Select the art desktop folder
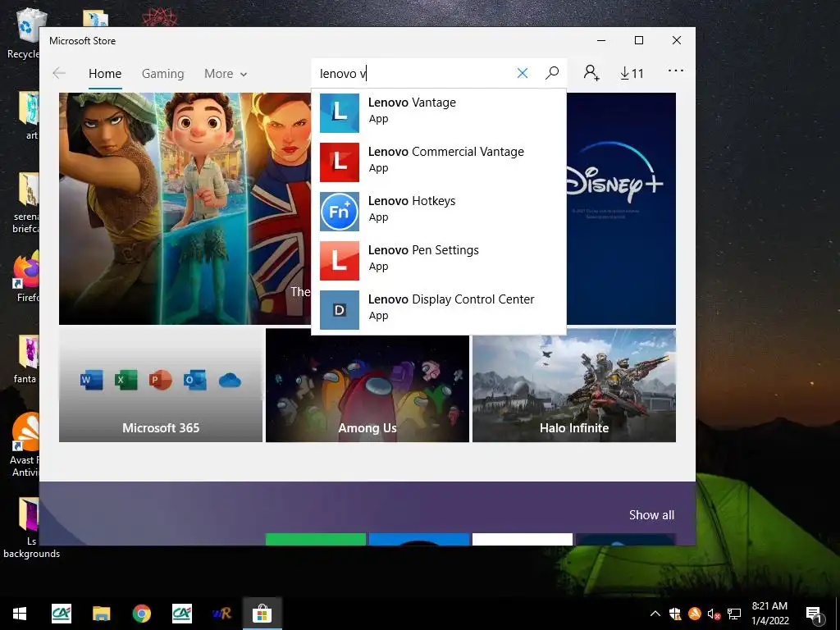The width and height of the screenshot is (840, 630). tap(30, 116)
